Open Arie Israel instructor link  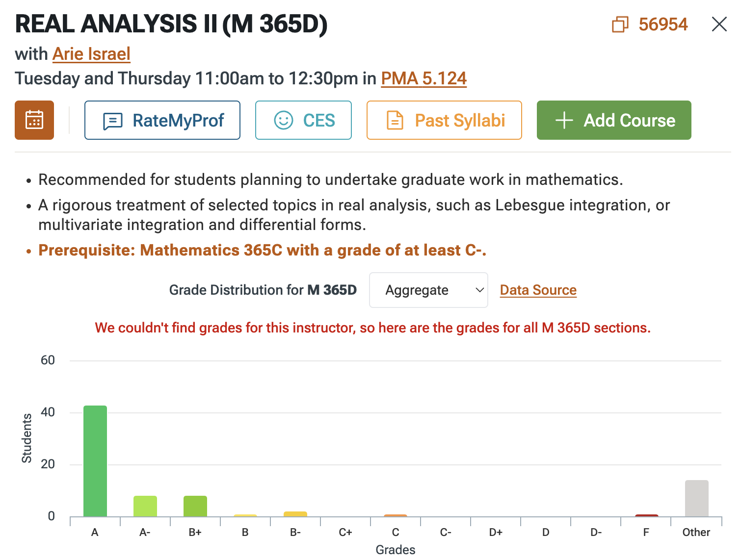(91, 54)
